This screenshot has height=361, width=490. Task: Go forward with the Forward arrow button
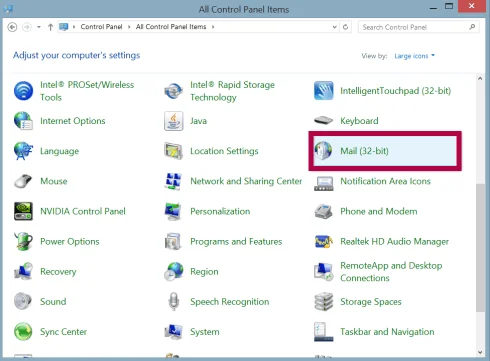[x=27, y=27]
